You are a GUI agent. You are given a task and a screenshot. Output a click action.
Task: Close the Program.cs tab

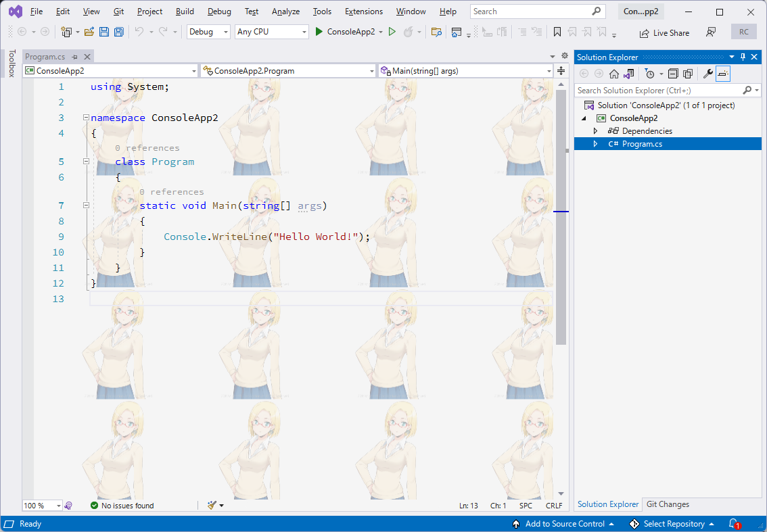pyautogui.click(x=87, y=57)
